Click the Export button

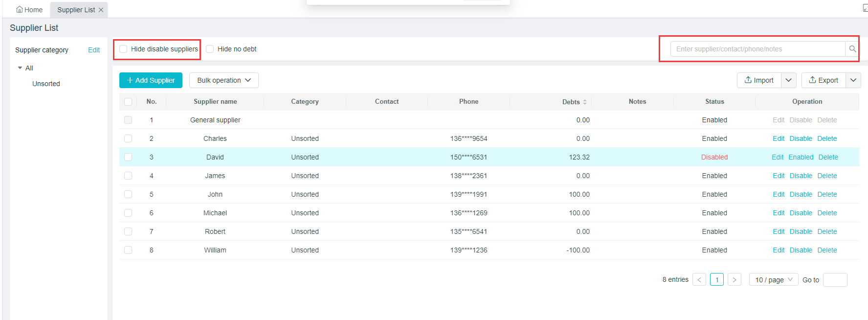point(824,80)
